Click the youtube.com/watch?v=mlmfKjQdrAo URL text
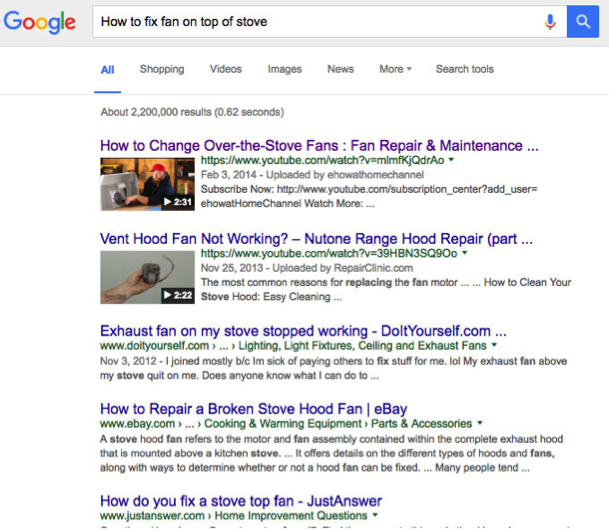Viewport: 610px width, 529px height. [x=322, y=160]
